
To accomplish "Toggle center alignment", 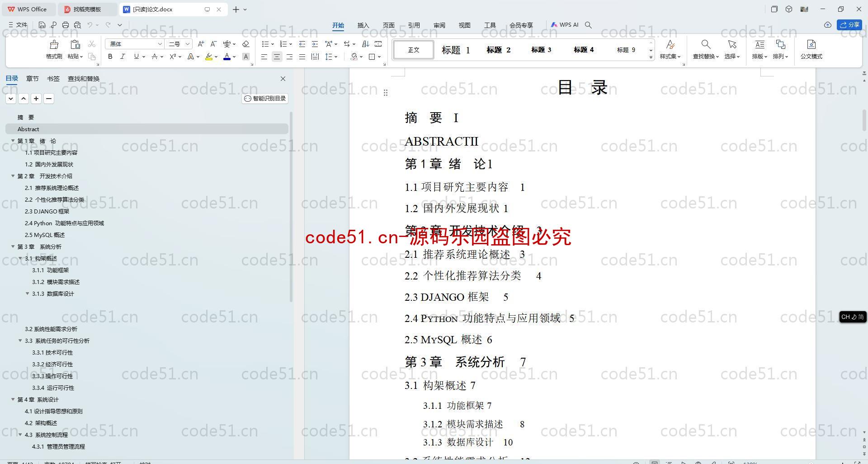I will (277, 57).
